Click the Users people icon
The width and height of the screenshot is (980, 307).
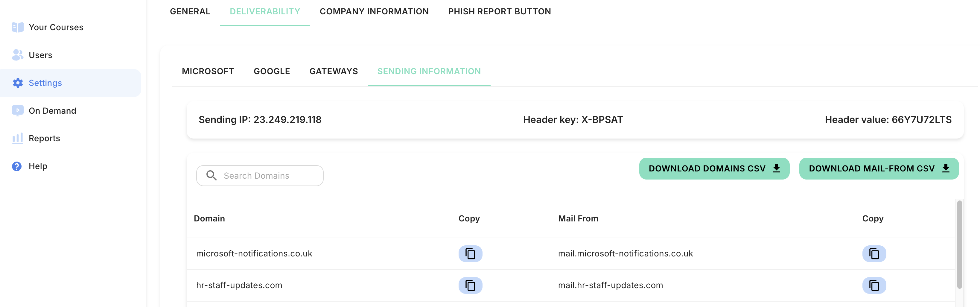pyautogui.click(x=17, y=55)
